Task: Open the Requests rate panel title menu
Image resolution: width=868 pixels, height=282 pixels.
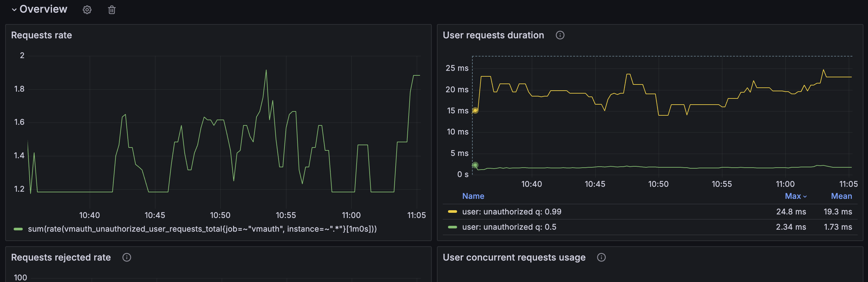Action: (41, 35)
